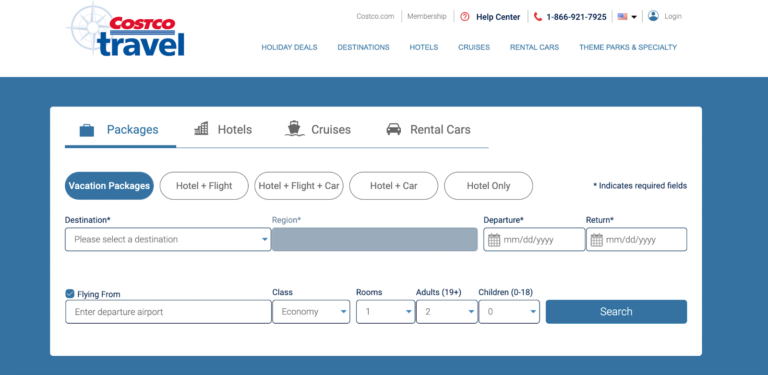Screen dimensions: 768x375
Task: Switch to the Hotels tab
Action: 223,130
